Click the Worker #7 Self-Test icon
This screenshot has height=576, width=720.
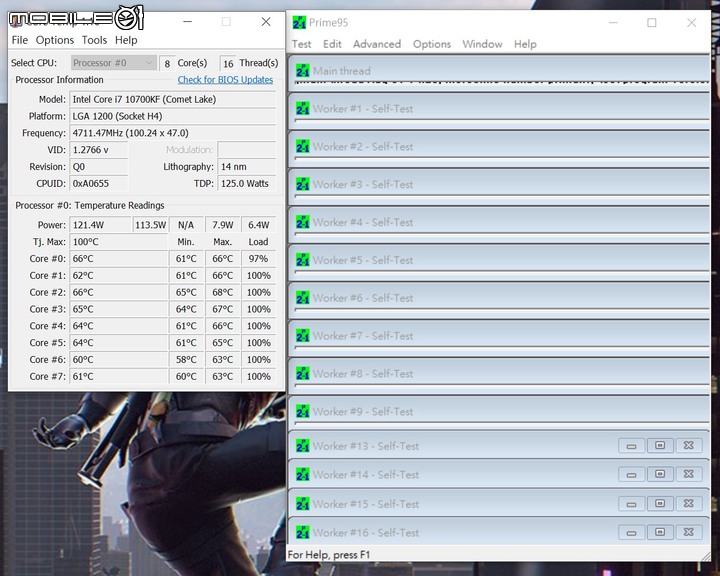[x=303, y=336]
